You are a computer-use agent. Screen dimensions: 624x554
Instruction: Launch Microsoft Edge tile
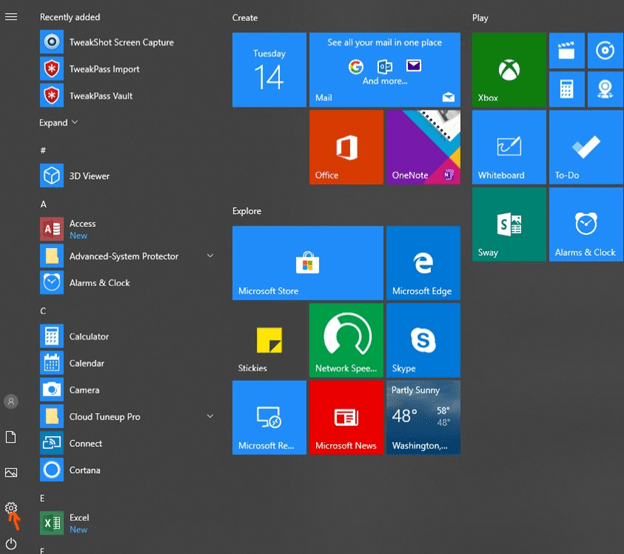tap(423, 263)
